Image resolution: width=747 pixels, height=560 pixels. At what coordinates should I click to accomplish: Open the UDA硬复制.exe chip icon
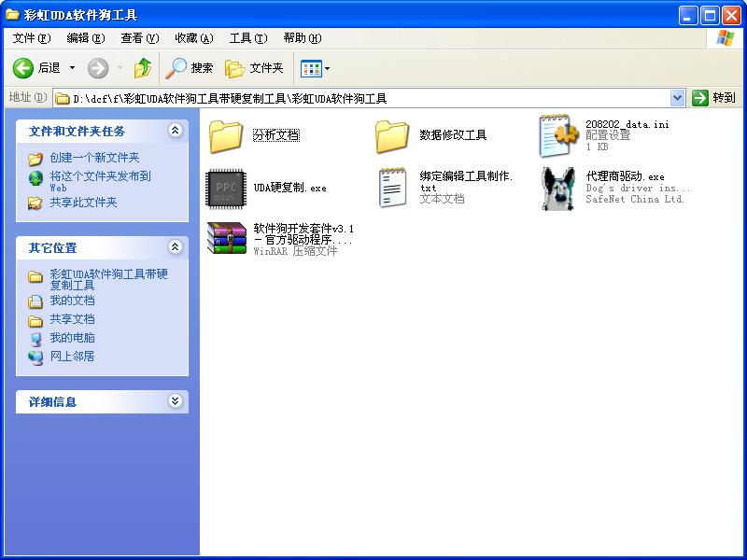tap(225, 188)
